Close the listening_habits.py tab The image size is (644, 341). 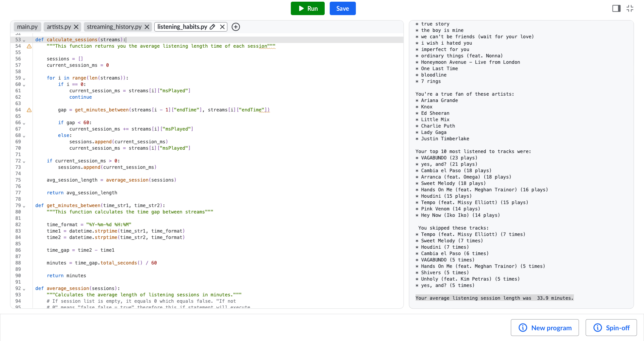point(222,27)
